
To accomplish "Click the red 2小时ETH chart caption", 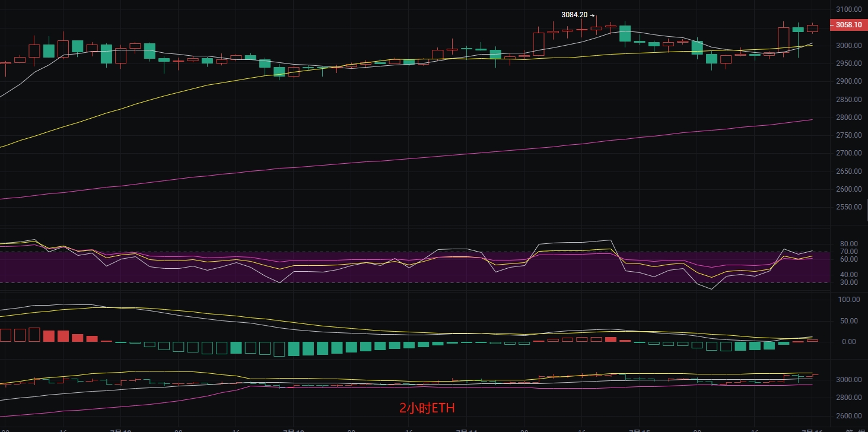I will (427, 408).
